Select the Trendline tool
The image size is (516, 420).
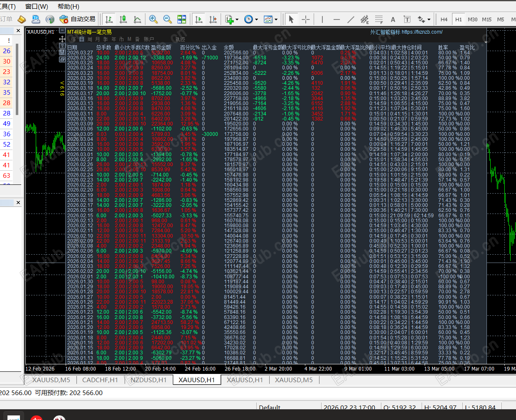click(x=351, y=19)
